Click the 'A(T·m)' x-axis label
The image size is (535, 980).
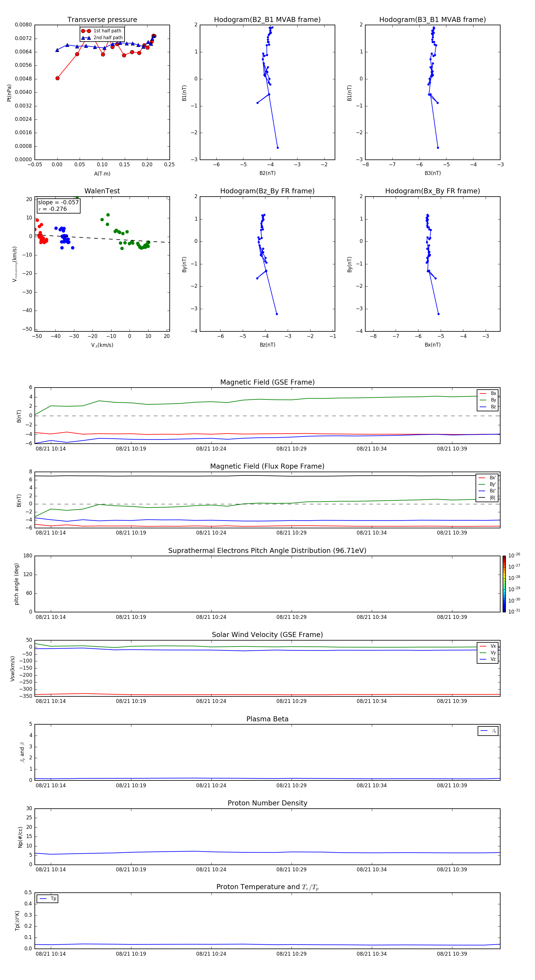[102, 173]
